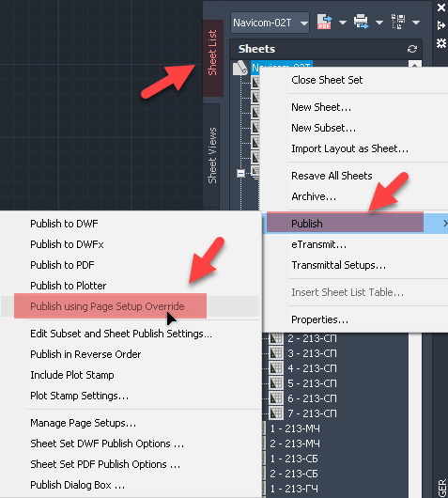Select Resave All Sheets

click(x=332, y=176)
